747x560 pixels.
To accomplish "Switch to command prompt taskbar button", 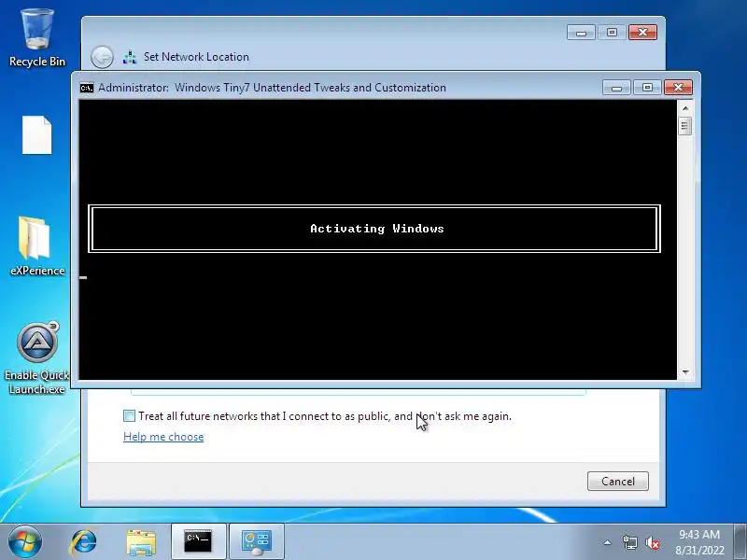I will click(x=198, y=541).
